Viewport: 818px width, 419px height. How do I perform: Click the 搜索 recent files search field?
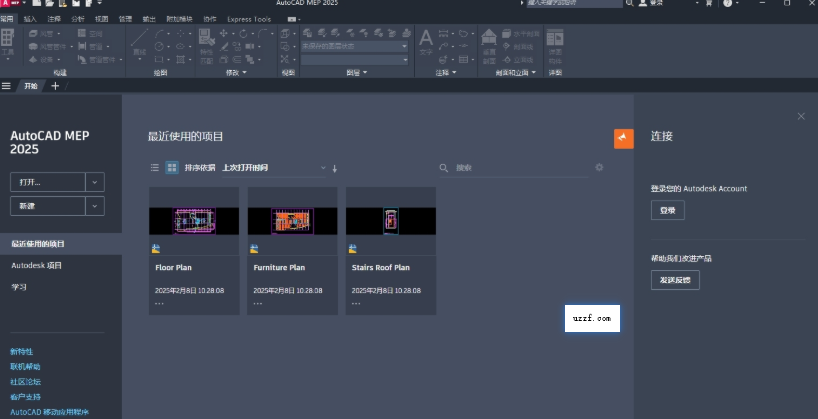pos(514,167)
